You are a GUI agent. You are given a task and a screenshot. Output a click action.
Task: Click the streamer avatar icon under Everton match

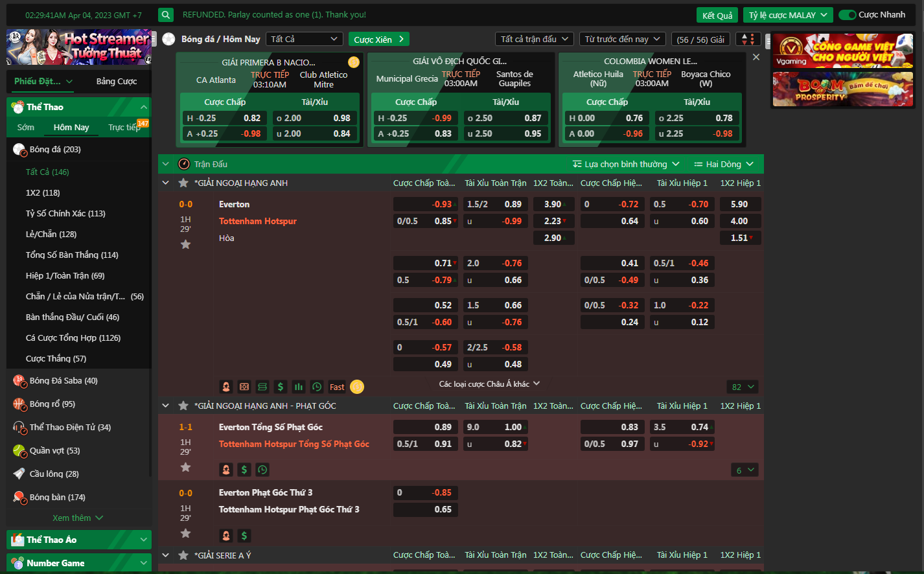coord(225,387)
